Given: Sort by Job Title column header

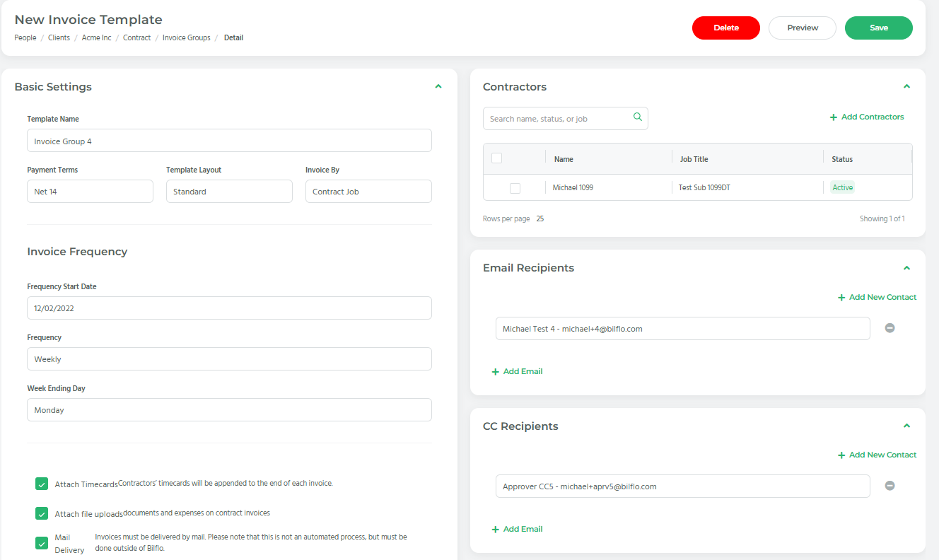Looking at the screenshot, I should point(694,159).
